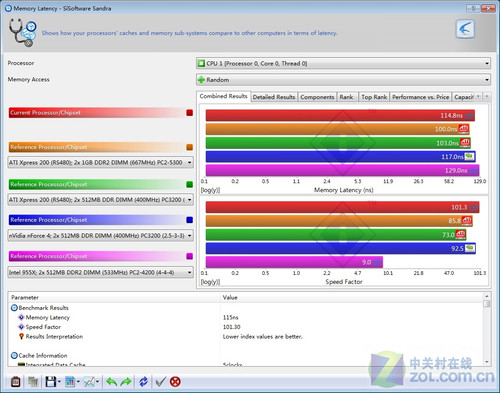The height and width of the screenshot is (393, 500).
Task: Switch to the Performance vs. Price tab
Action: 421,97
